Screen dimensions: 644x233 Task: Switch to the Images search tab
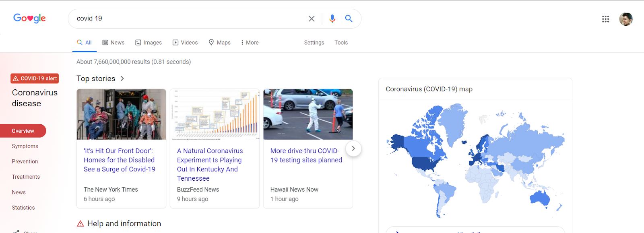point(149,43)
